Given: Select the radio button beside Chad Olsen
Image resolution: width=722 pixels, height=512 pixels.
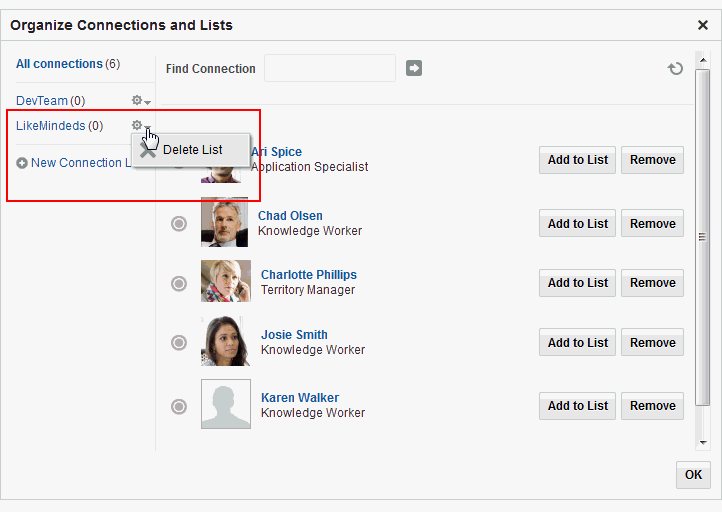Looking at the screenshot, I should point(179,224).
